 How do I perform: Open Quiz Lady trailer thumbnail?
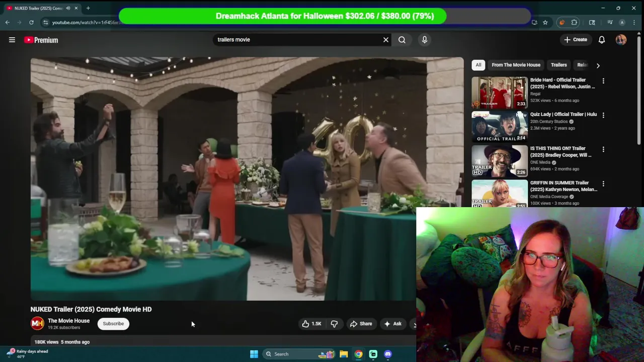point(500,127)
